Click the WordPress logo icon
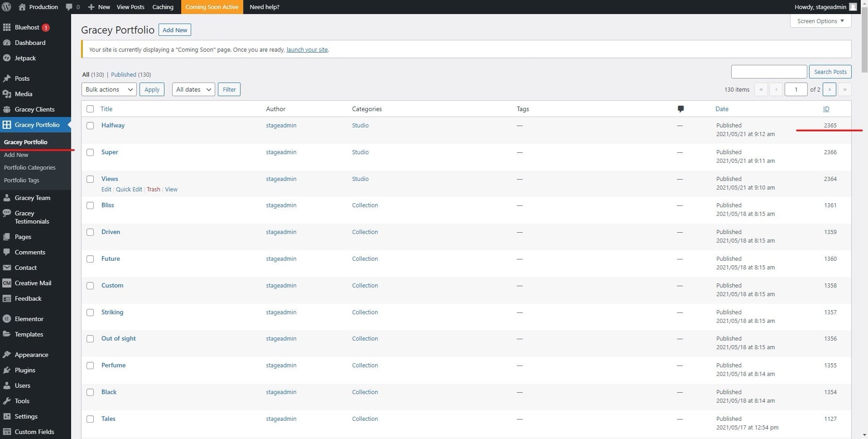The image size is (868, 439). pyautogui.click(x=6, y=7)
